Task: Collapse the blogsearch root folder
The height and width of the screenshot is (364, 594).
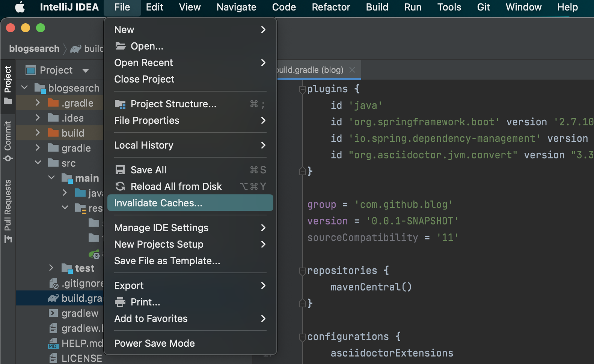Action: pyautogui.click(x=25, y=87)
